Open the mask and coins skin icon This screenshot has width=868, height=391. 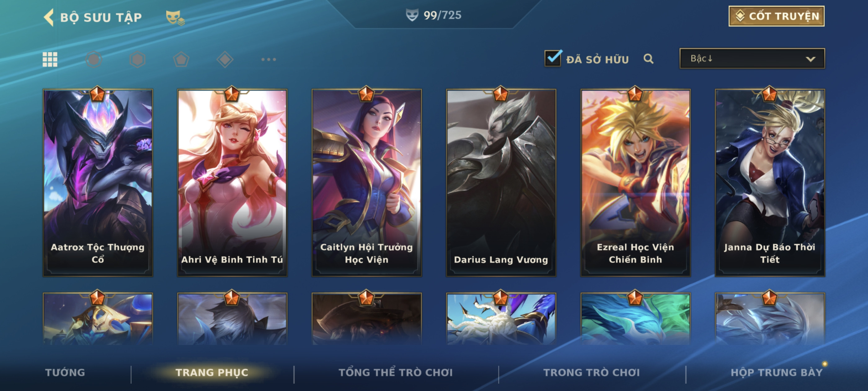175,18
